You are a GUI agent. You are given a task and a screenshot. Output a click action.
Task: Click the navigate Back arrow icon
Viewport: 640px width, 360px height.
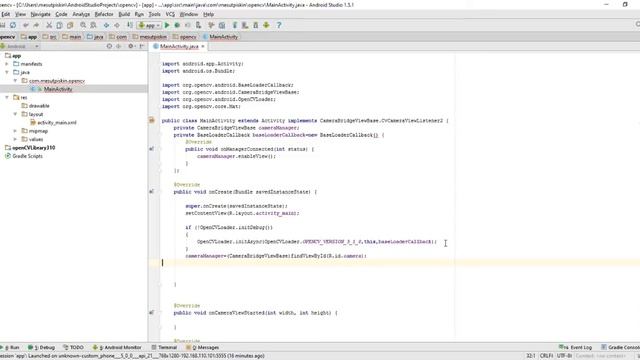(x=106, y=25)
